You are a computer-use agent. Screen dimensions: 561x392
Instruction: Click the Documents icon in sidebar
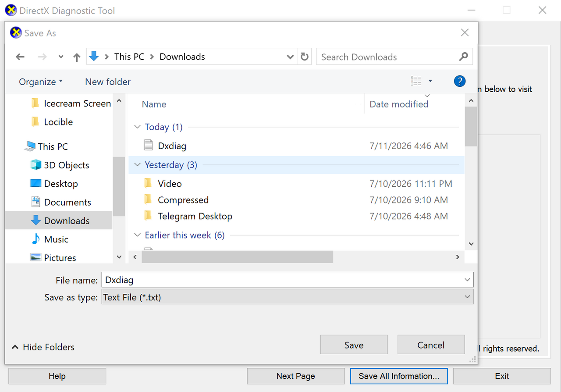36,202
